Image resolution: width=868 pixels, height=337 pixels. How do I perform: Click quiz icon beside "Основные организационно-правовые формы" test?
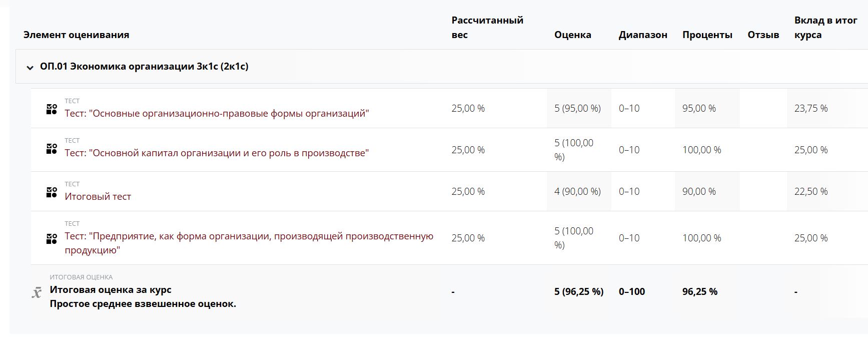point(52,109)
